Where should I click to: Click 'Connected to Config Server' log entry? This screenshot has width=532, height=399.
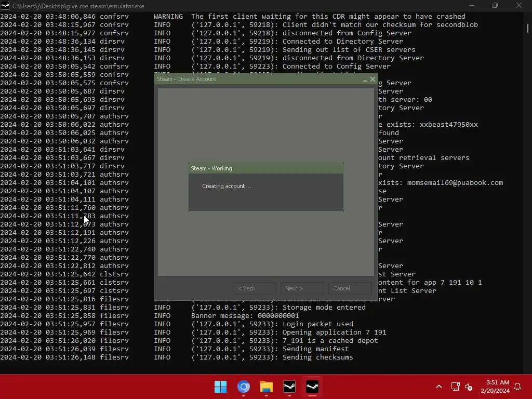(336, 66)
